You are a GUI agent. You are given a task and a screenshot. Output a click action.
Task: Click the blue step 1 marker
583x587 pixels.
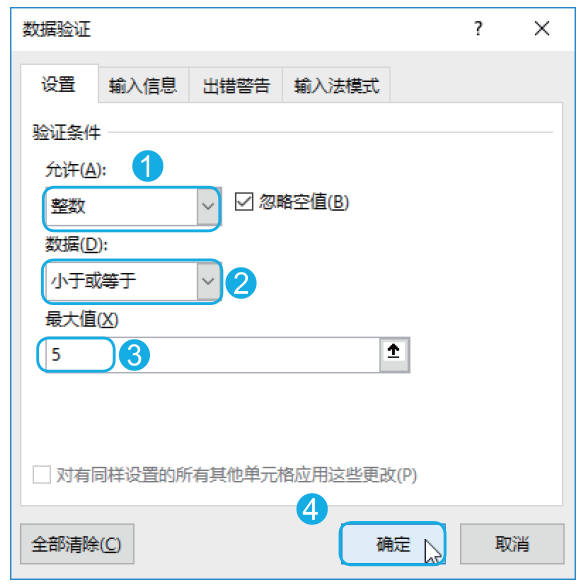148,166
